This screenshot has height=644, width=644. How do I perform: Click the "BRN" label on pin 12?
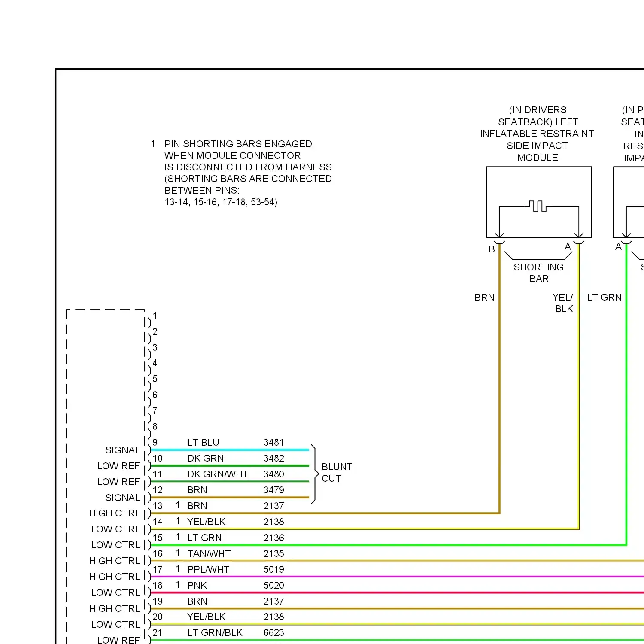point(197,490)
